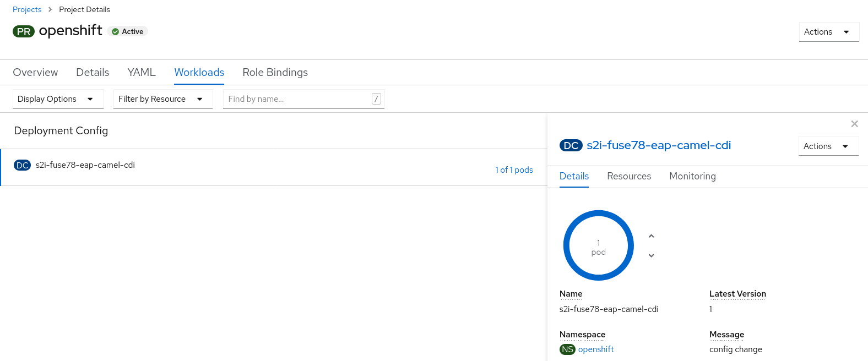Focus the Find by name search field
Image resolution: width=868 pixels, height=361 pixels.
[297, 99]
